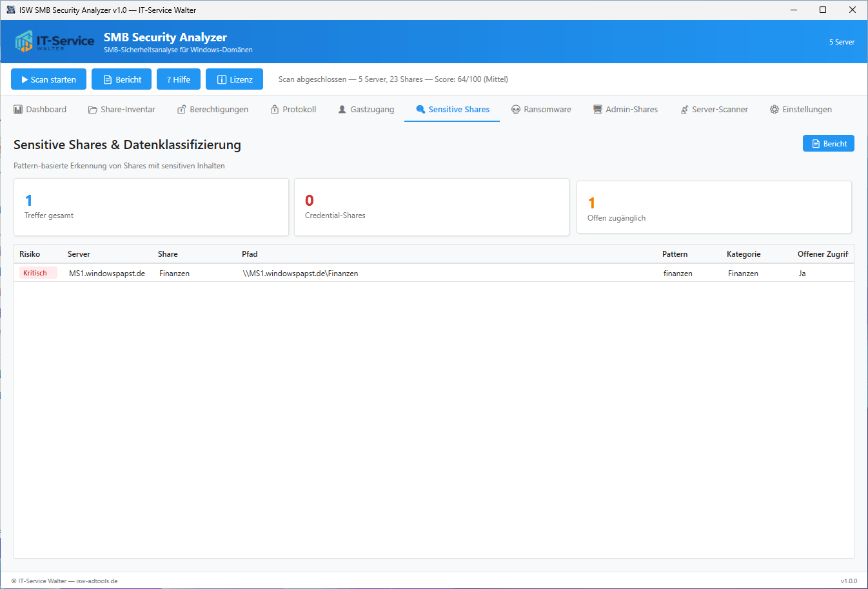868x589 pixels.
Task: Click the lock icon on Protokoll tab
Action: pos(275,110)
